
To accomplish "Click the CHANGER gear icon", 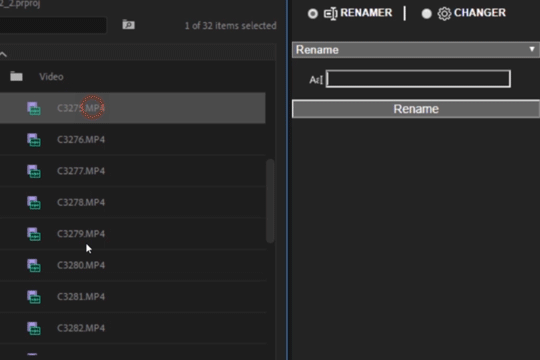I will (x=444, y=14).
